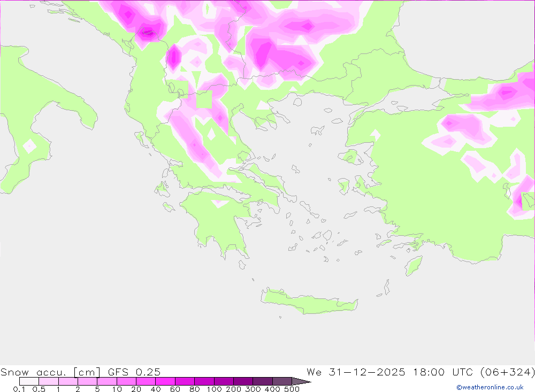Screen dimensions: 535x392
Task: Click the 'Snow accu. [cm]' title text
Action: coord(50,372)
